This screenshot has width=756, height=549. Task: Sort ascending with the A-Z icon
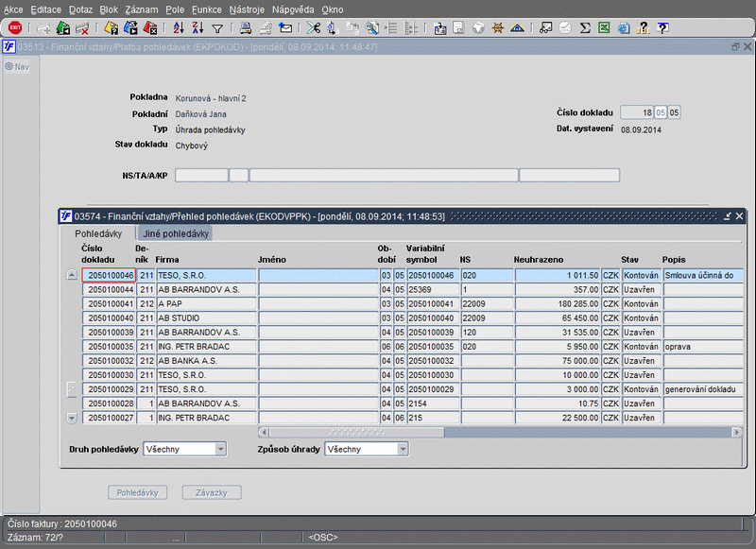[179, 28]
